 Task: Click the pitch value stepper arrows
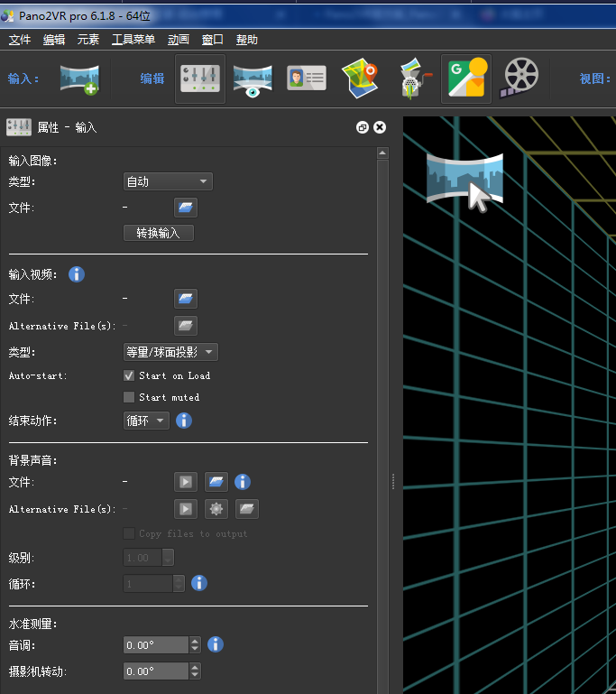(x=195, y=644)
